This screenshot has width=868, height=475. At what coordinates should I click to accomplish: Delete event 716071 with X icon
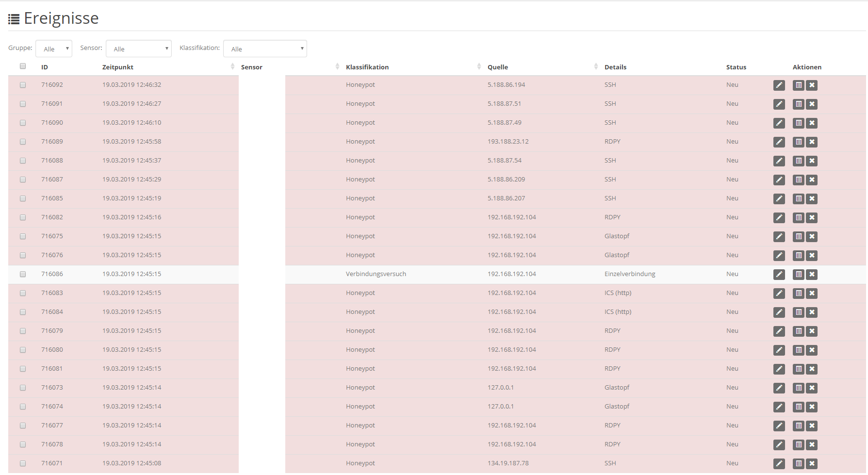812,464
